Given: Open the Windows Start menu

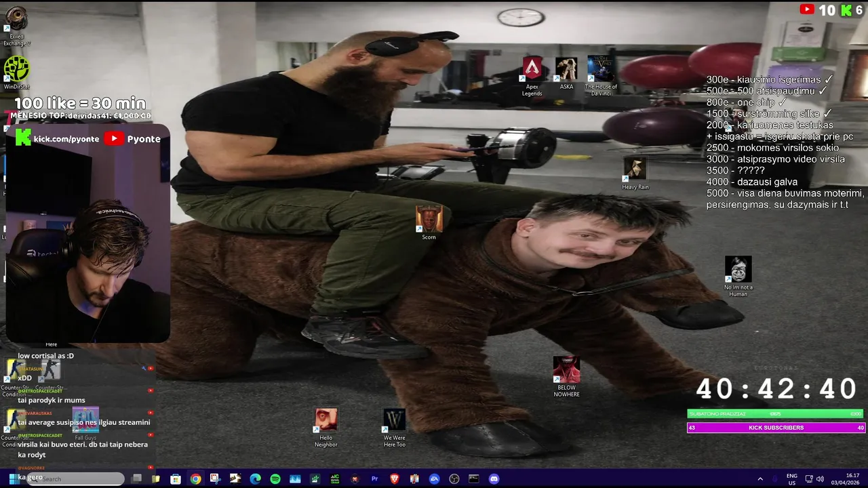Looking at the screenshot, I should [x=13, y=479].
